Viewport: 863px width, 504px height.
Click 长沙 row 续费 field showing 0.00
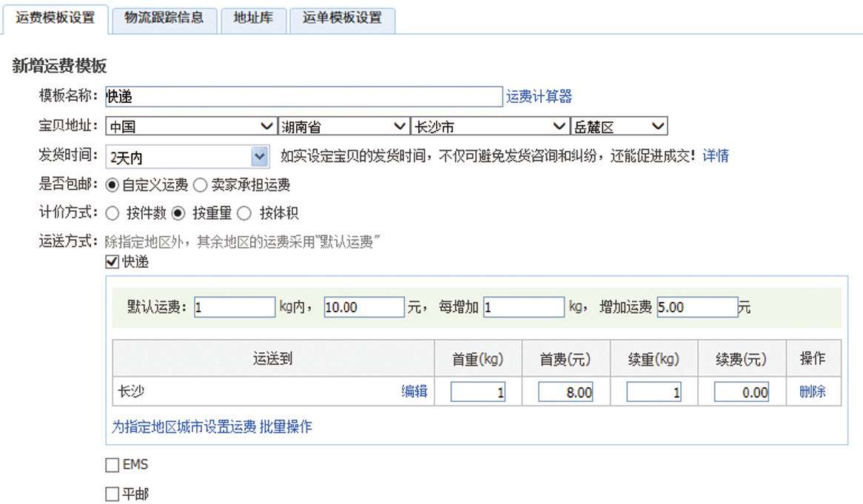coord(742,392)
